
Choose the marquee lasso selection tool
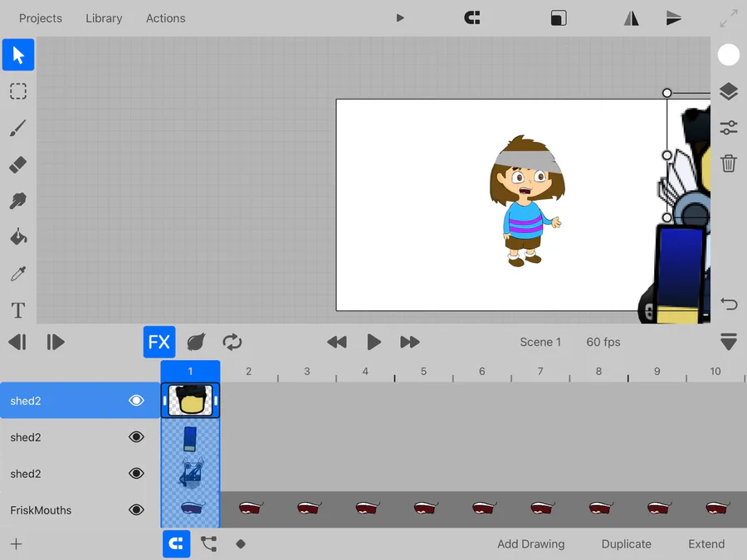pyautogui.click(x=18, y=91)
